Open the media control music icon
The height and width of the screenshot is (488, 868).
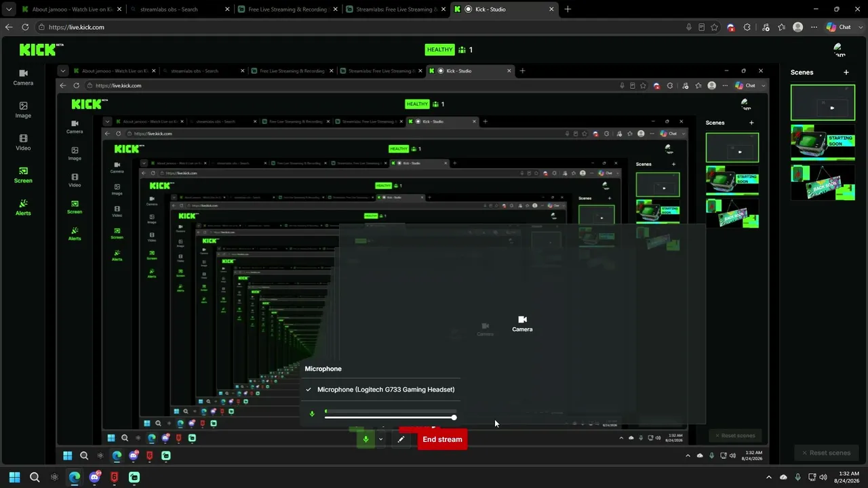pyautogui.click(x=766, y=27)
